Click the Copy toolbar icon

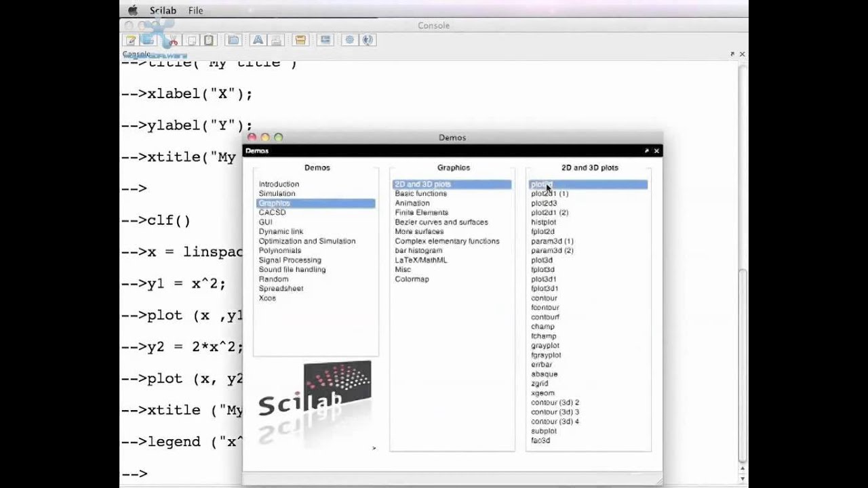click(x=192, y=40)
